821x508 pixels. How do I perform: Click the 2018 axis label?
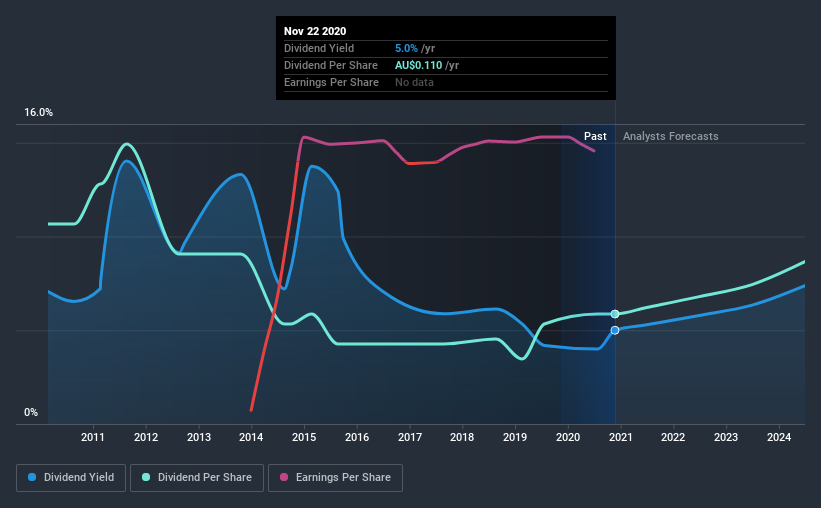click(x=462, y=437)
